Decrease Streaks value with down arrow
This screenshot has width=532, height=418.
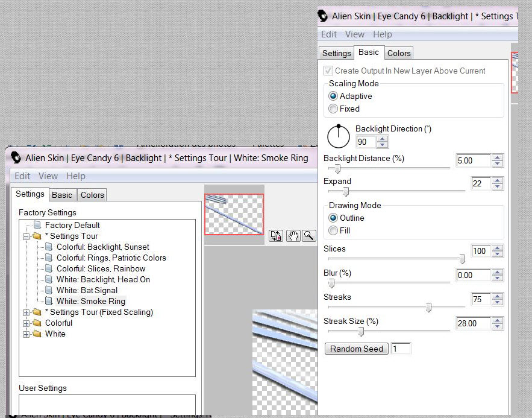point(498,302)
